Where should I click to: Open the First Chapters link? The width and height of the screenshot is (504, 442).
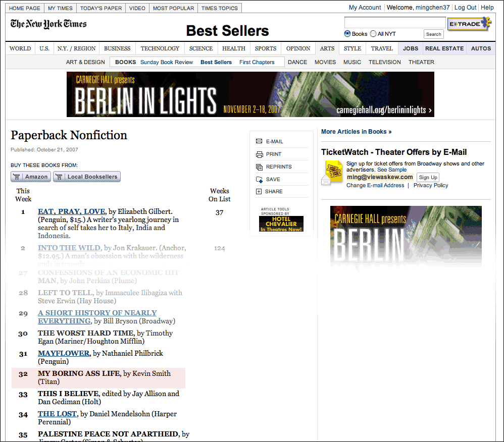click(x=257, y=63)
